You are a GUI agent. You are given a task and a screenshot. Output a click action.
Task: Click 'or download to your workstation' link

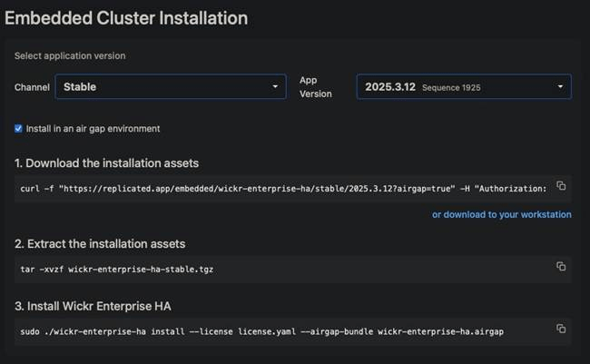[x=501, y=214]
